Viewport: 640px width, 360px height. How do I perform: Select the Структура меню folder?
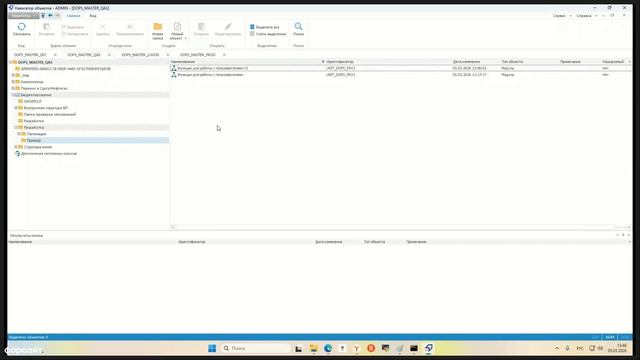pyautogui.click(x=38, y=147)
